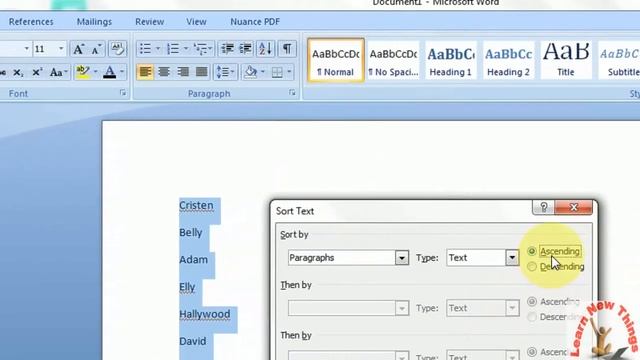Open the shading color dropdown arrow

(x=262, y=72)
